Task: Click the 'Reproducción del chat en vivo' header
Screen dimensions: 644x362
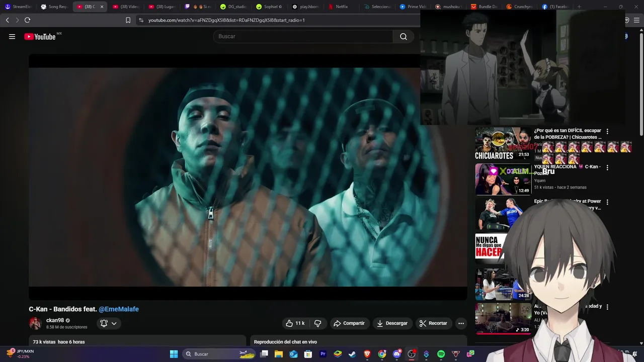Action: pyautogui.click(x=285, y=342)
